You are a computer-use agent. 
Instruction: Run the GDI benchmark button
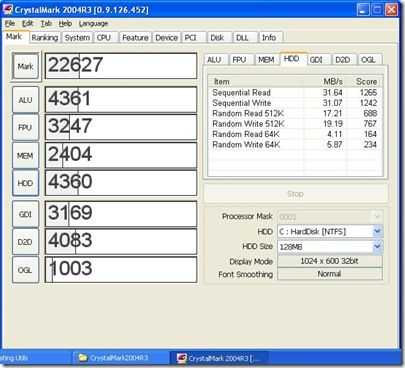coord(26,214)
